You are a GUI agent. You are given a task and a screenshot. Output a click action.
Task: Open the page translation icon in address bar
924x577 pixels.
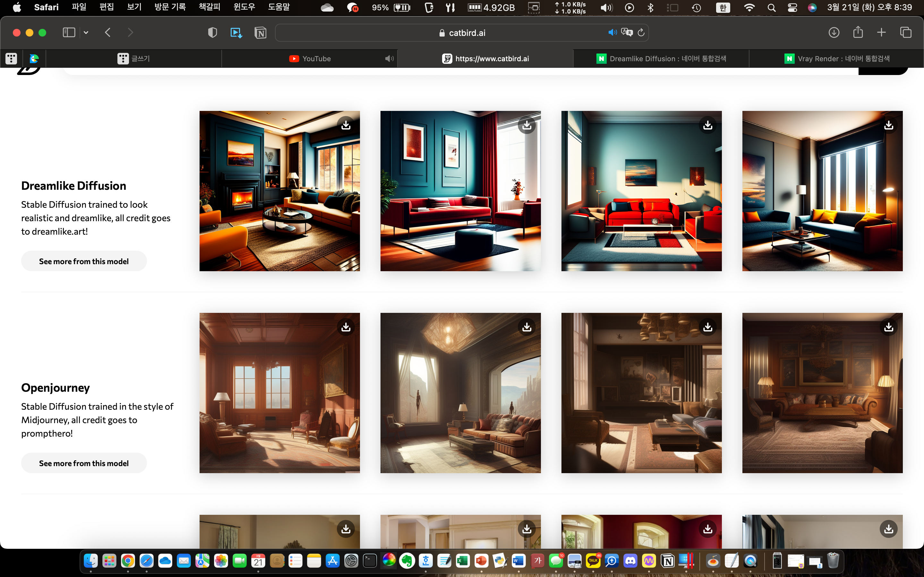coord(627,32)
